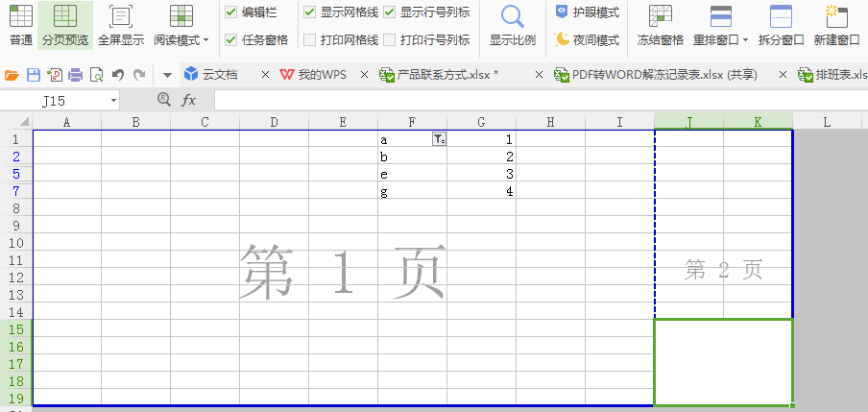Click inside the formula bar input

click(541, 100)
